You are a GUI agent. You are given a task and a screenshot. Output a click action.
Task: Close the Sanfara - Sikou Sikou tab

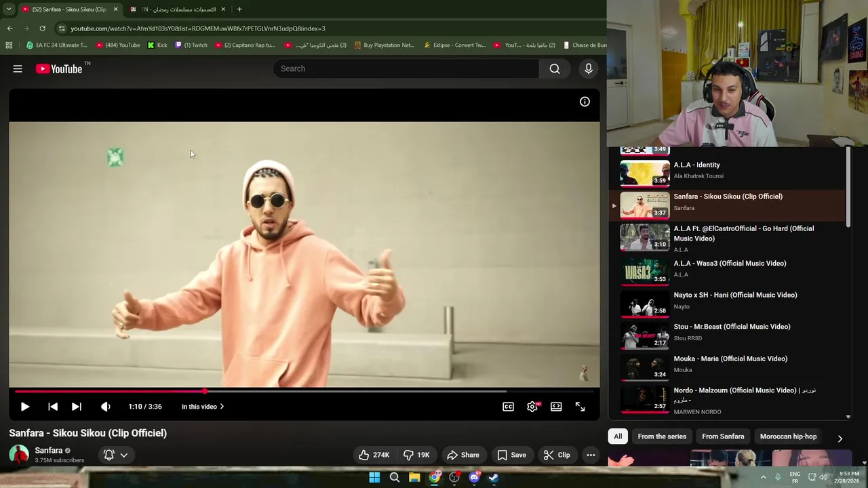tap(115, 9)
